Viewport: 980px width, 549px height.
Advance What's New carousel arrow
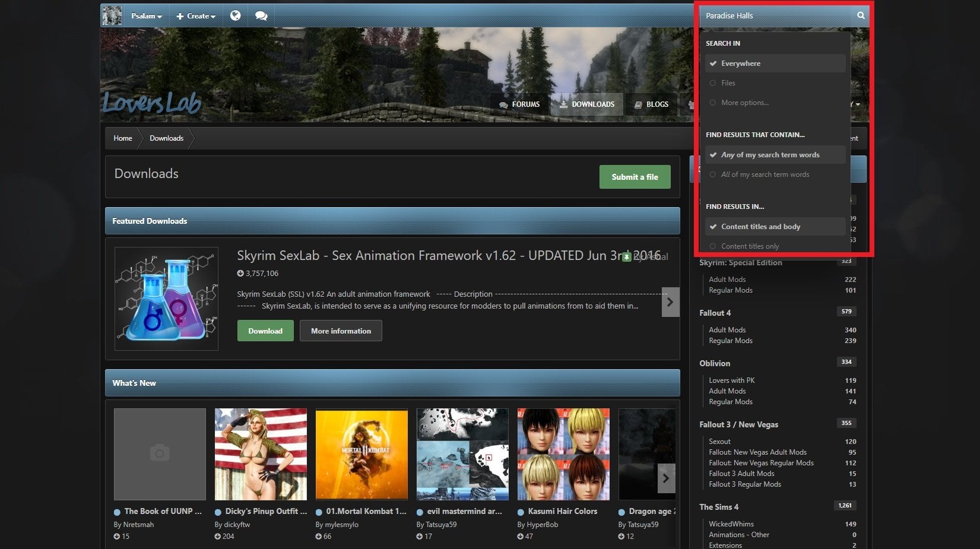coord(666,478)
